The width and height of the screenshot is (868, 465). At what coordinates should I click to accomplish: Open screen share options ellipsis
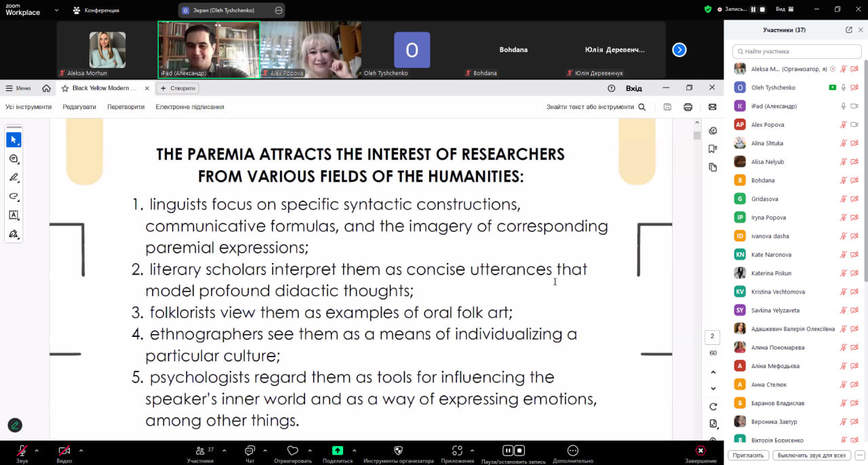coord(279,10)
